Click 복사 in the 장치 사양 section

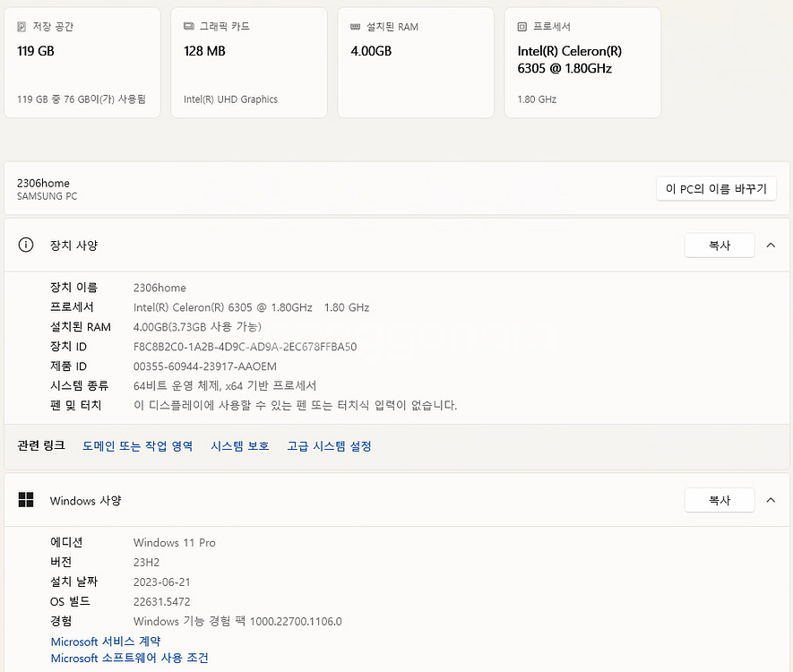tap(719, 245)
